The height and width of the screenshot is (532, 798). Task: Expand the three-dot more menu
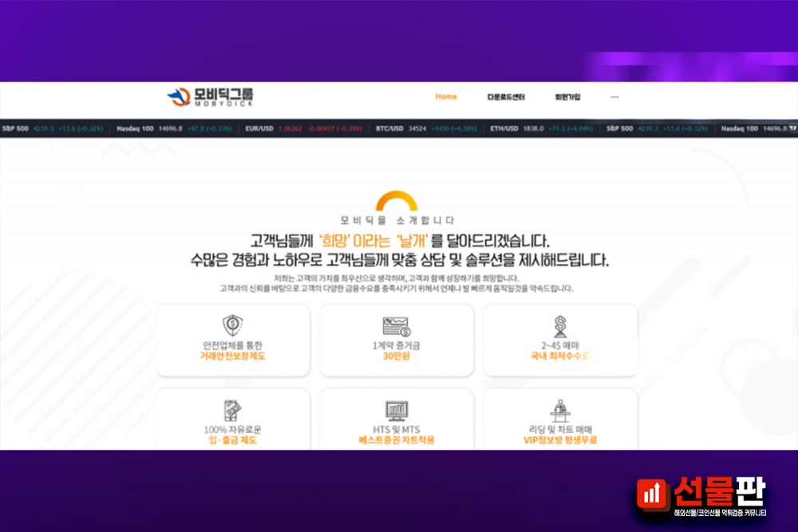(x=614, y=97)
